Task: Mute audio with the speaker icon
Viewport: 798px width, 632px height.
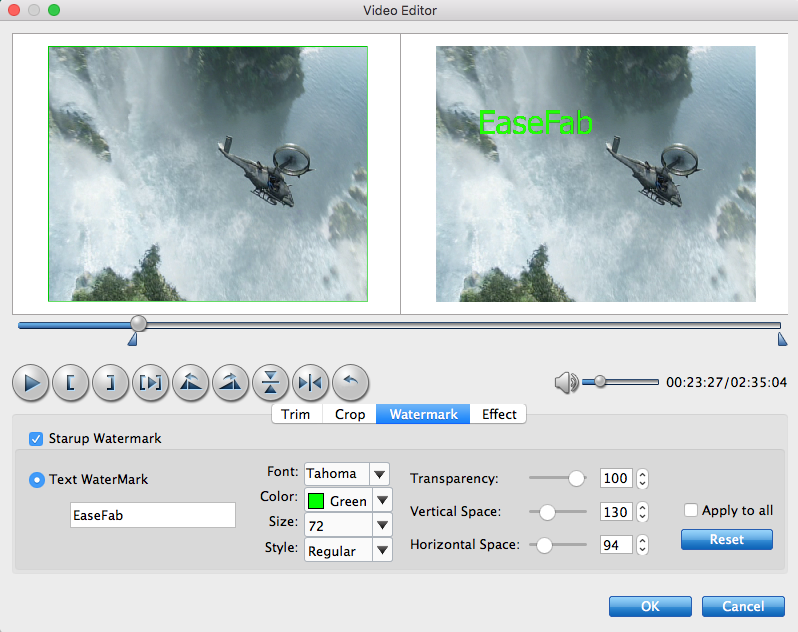Action: click(566, 382)
